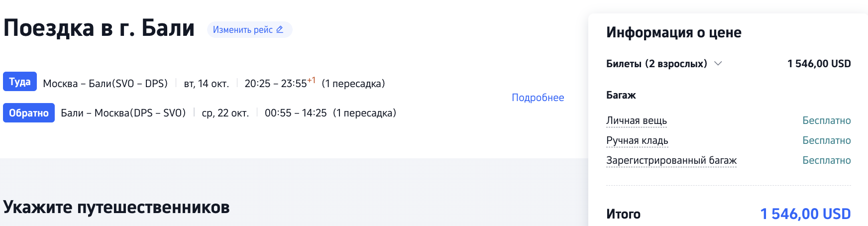868x226 pixels.
Task: Select the Туда outbound badge
Action: tap(20, 82)
